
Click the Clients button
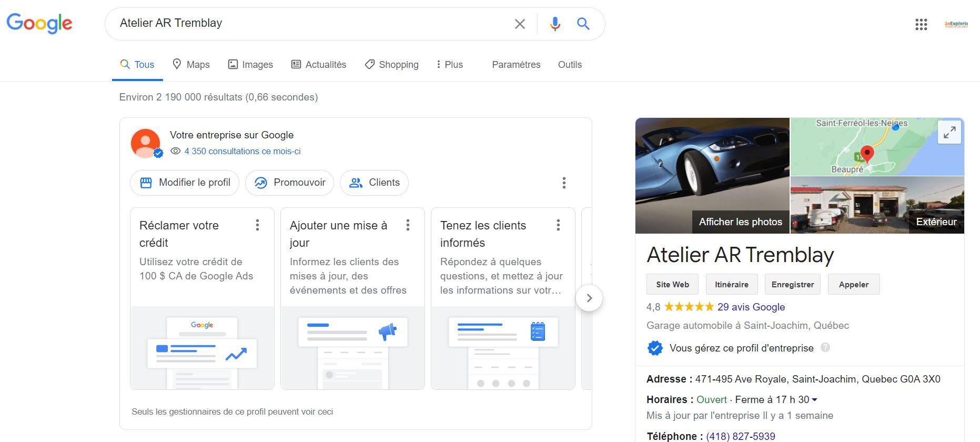[x=374, y=183]
